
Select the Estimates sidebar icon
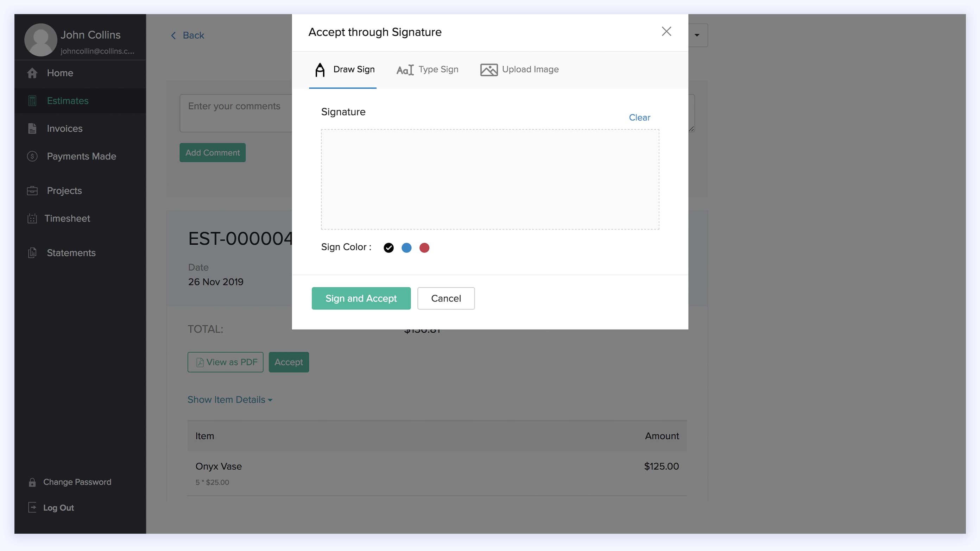point(32,100)
